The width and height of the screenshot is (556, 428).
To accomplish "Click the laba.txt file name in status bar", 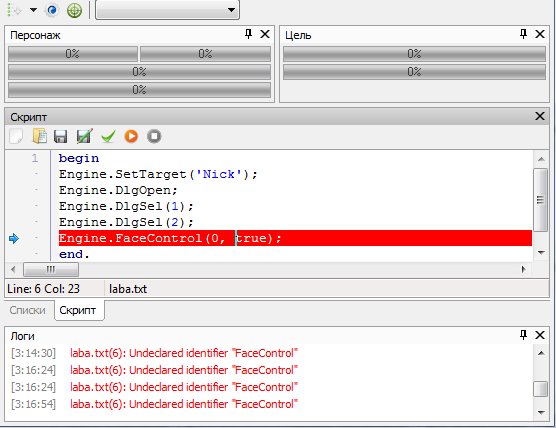I will pos(128,289).
